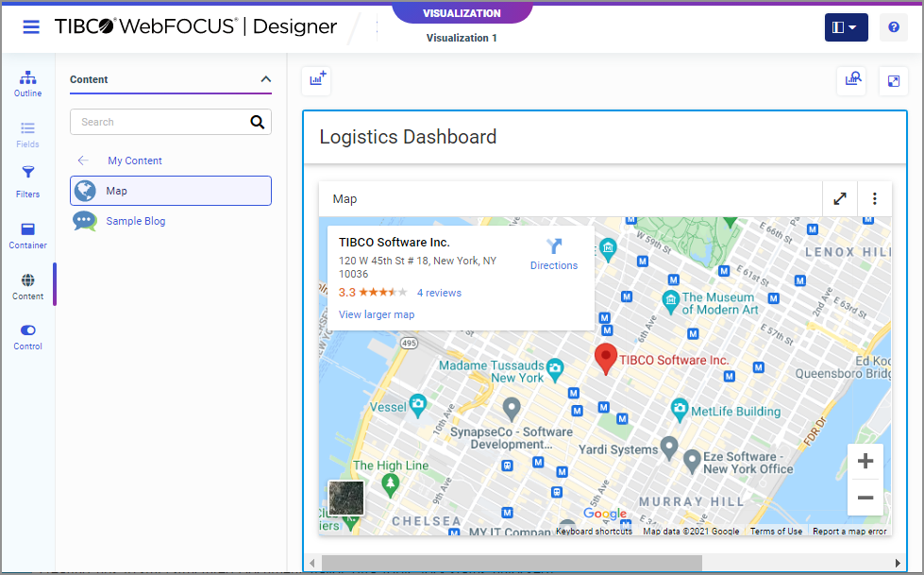Click the search magnifier icon

coord(258,122)
